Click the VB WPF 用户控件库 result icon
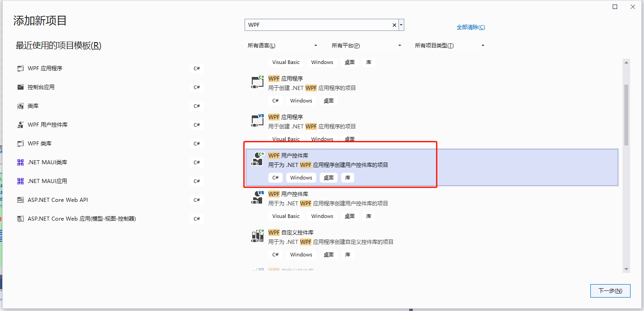 (258, 198)
